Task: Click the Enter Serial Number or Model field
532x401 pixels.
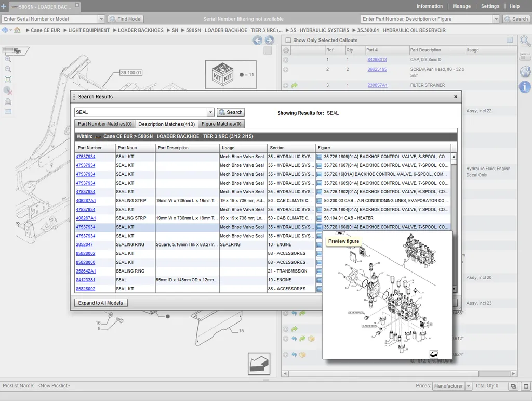Action: coord(50,19)
